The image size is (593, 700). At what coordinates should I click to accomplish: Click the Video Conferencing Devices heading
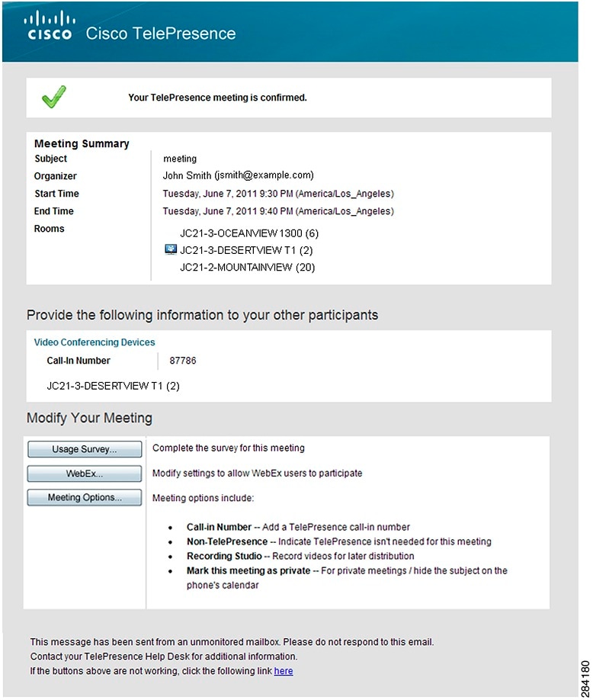(x=94, y=342)
